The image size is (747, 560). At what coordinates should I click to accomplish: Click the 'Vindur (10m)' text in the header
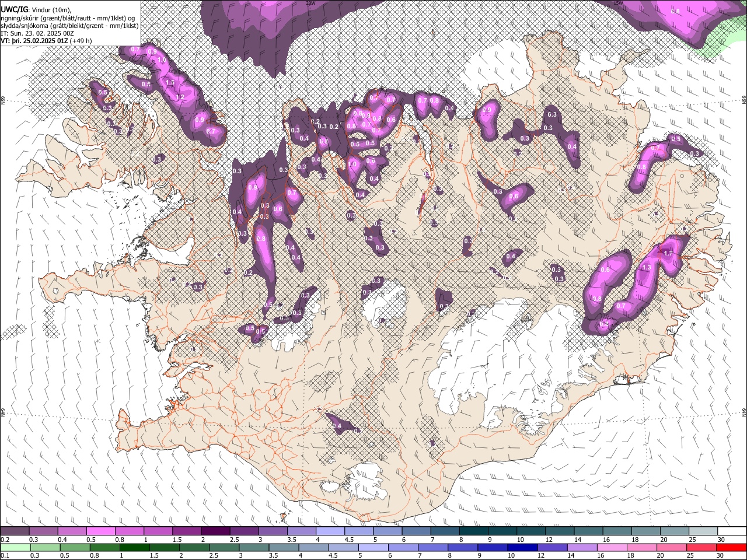coord(52,10)
